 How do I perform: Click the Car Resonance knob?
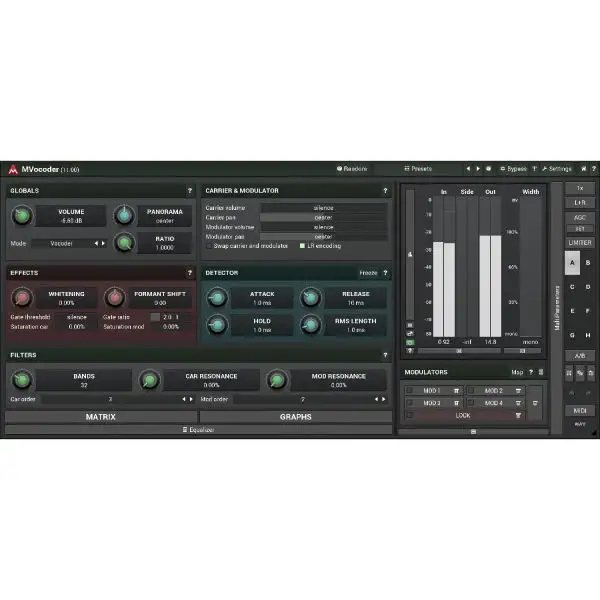coord(150,380)
